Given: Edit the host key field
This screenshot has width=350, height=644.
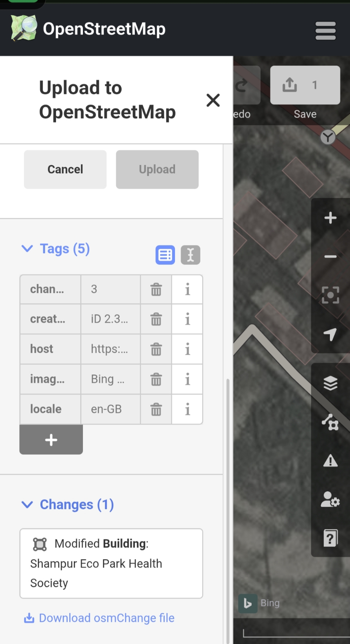Looking at the screenshot, I should click(50, 349).
